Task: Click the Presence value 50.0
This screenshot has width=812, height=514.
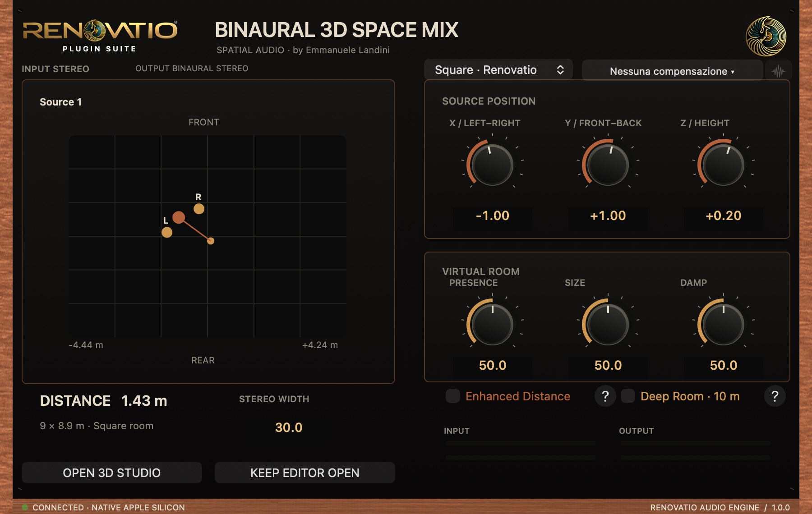Action: point(493,365)
